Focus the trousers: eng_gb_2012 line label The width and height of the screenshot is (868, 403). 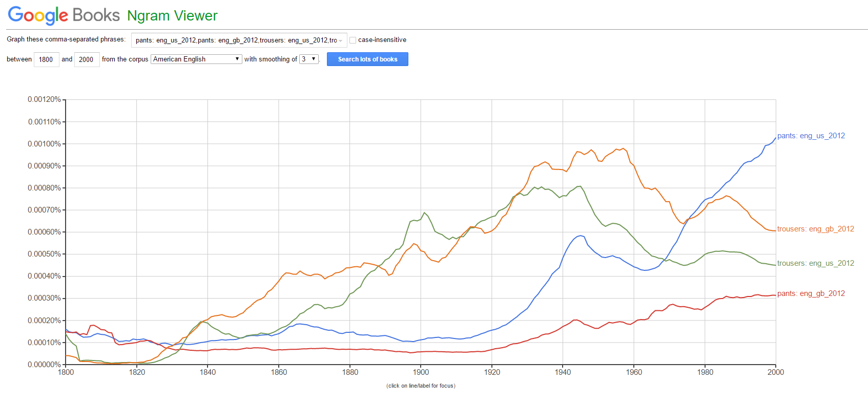815,229
